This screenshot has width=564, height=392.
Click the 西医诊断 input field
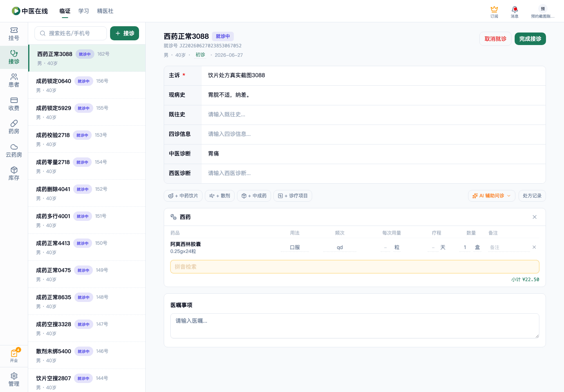(374, 173)
